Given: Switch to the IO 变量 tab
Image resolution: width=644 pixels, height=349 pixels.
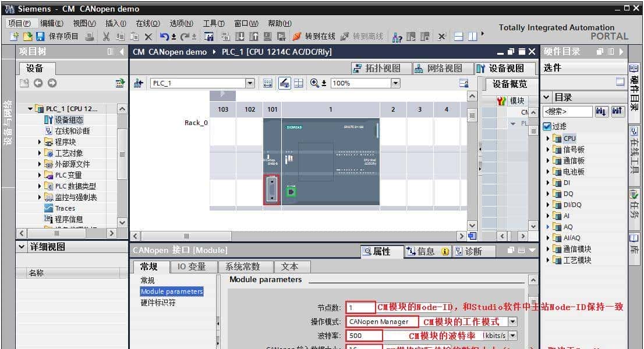Looking at the screenshot, I should (x=191, y=267).
